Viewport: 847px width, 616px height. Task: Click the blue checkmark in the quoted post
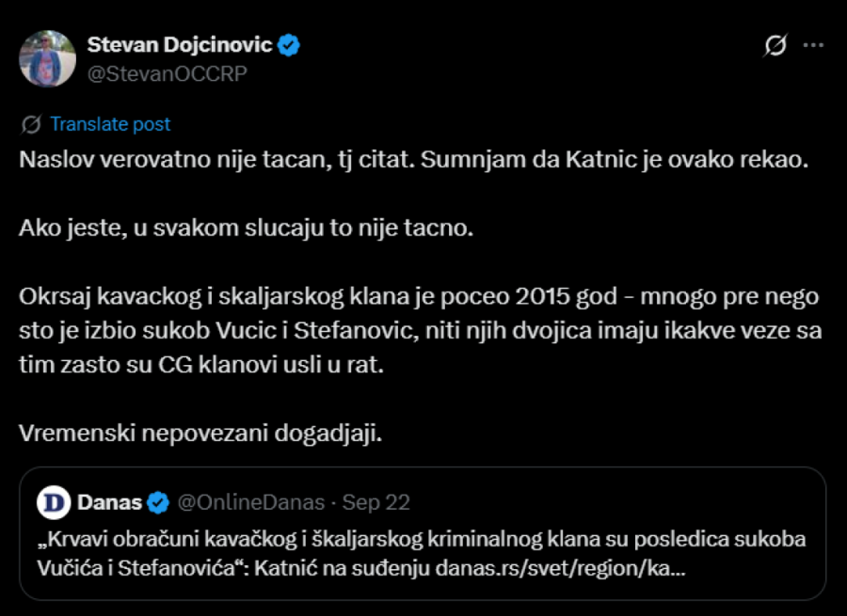(155, 502)
